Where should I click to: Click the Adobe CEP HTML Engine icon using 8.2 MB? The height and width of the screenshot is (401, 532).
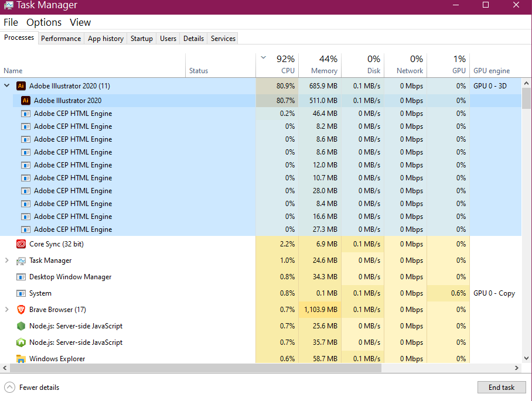[x=26, y=126]
